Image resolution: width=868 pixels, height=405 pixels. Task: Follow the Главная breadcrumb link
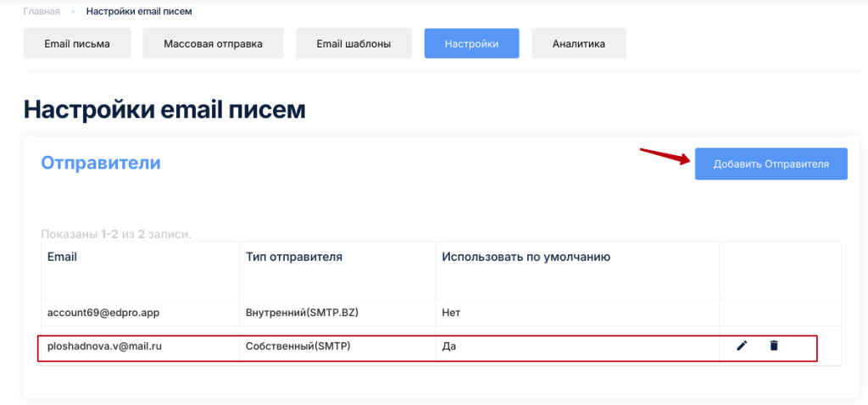click(x=42, y=12)
